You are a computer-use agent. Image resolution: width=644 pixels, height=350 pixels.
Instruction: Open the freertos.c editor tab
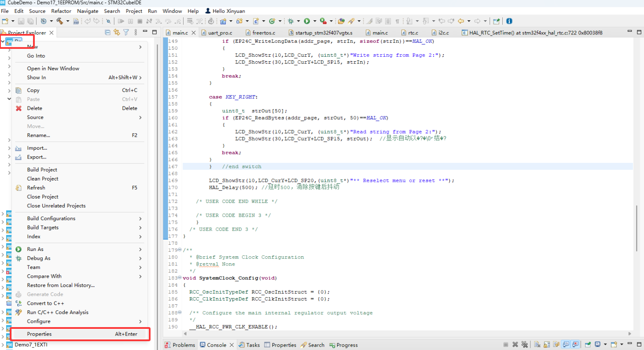260,33
